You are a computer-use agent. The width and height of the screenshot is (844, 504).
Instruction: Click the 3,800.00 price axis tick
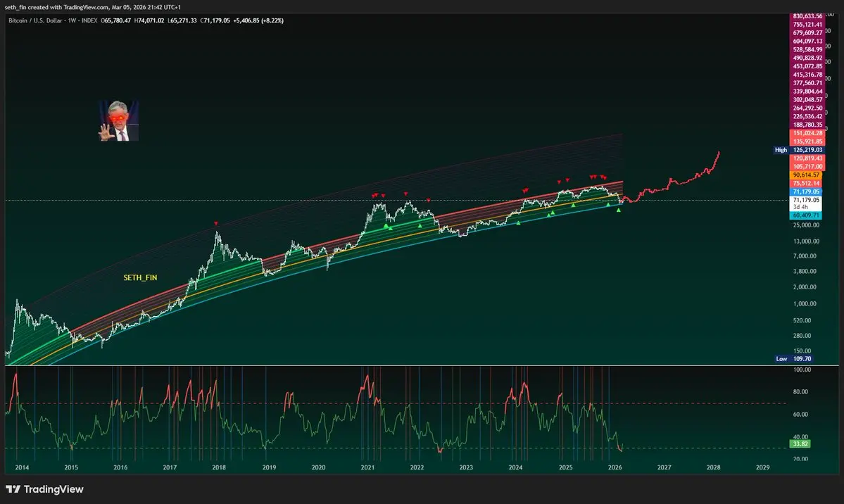805,272
